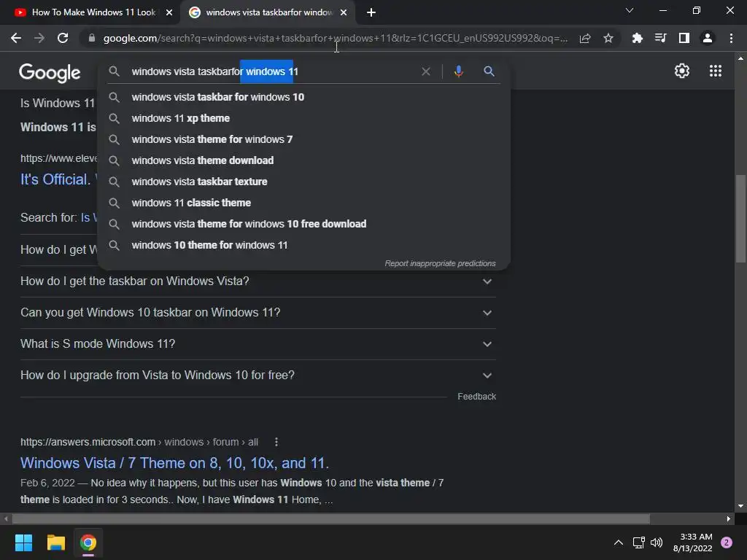Show hidden system tray icons
747x560 pixels.
point(619,542)
